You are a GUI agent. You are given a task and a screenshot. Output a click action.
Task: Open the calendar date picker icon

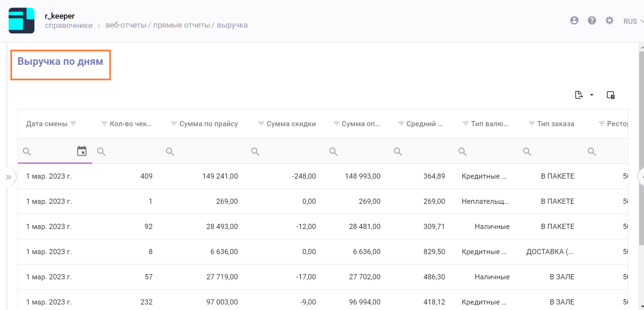pyautogui.click(x=82, y=151)
